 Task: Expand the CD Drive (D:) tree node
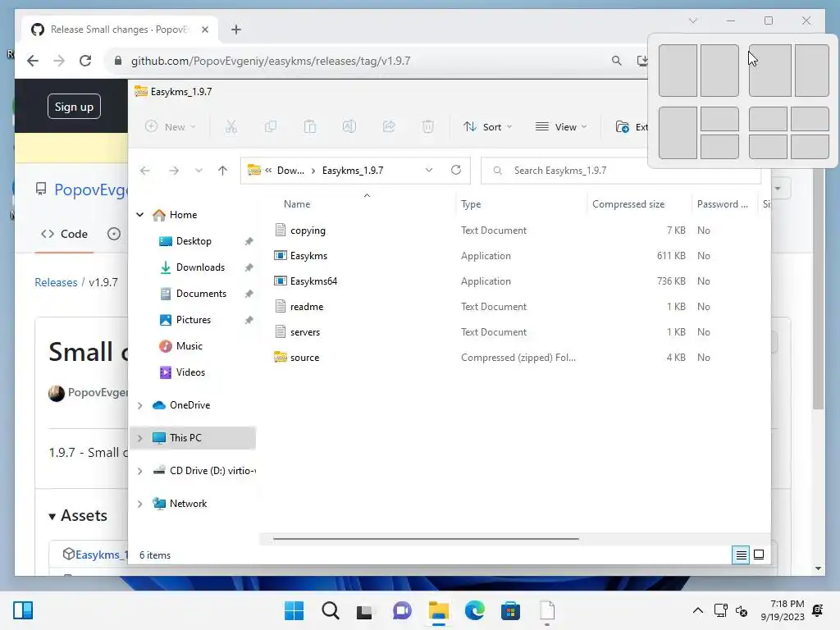click(139, 471)
